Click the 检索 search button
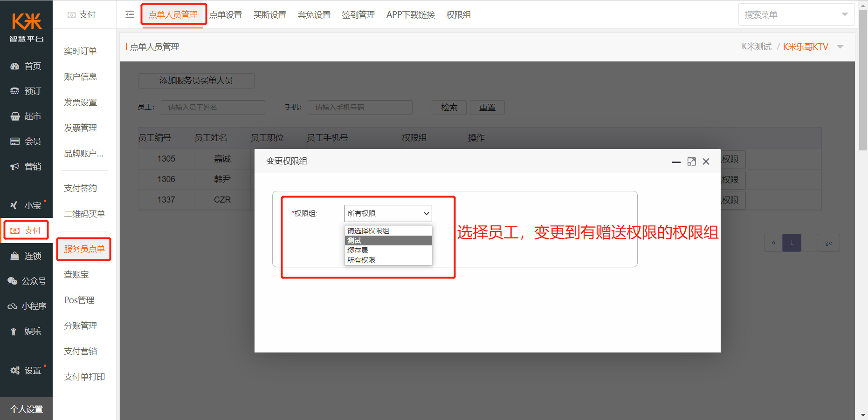This screenshot has width=868, height=420. coord(449,108)
